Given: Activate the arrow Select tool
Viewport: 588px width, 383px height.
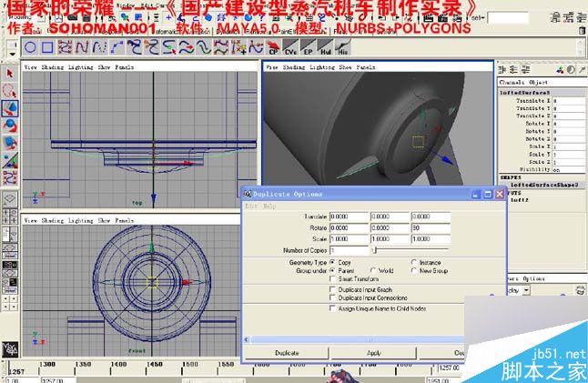Looking at the screenshot, I should (x=10, y=74).
